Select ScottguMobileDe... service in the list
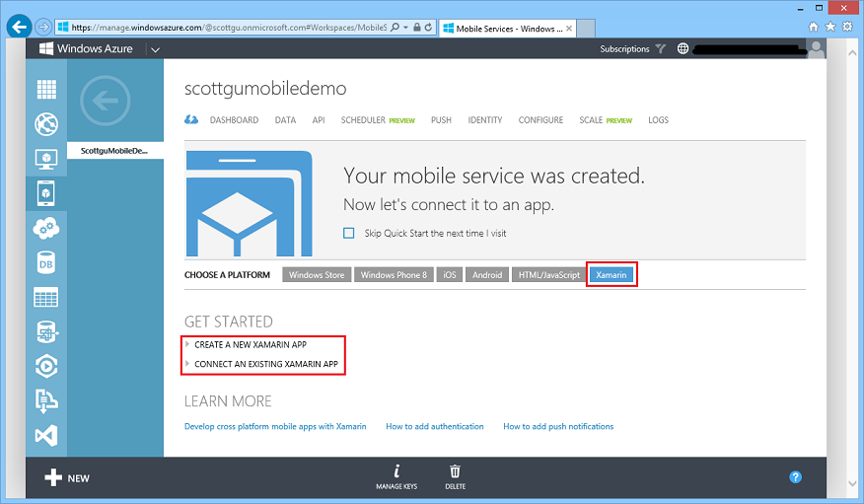 tap(115, 151)
